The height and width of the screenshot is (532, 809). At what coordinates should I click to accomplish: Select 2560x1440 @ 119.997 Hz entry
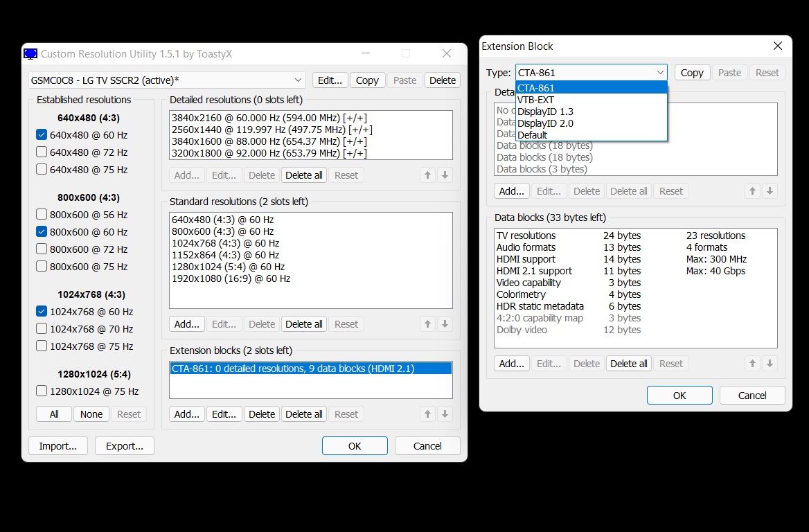[x=310, y=130]
